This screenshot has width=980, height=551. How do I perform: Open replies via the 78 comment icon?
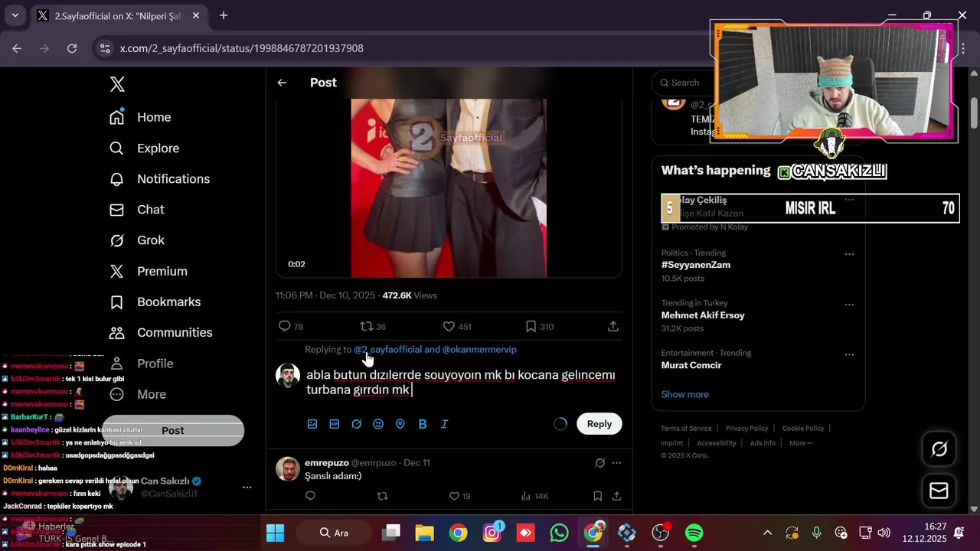[284, 326]
